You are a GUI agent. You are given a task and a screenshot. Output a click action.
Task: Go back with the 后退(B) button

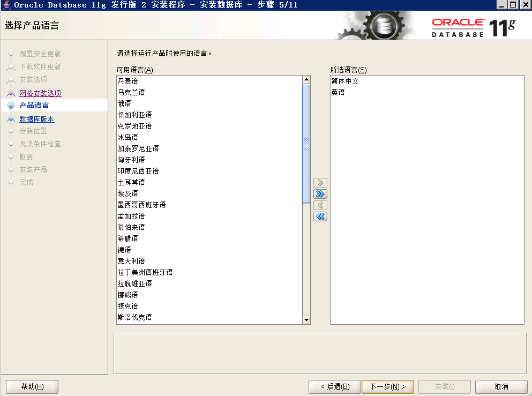tap(334, 386)
